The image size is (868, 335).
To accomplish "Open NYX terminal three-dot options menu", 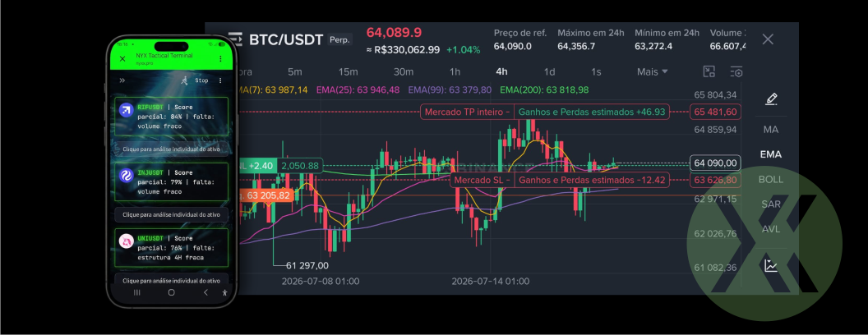I will click(x=220, y=80).
